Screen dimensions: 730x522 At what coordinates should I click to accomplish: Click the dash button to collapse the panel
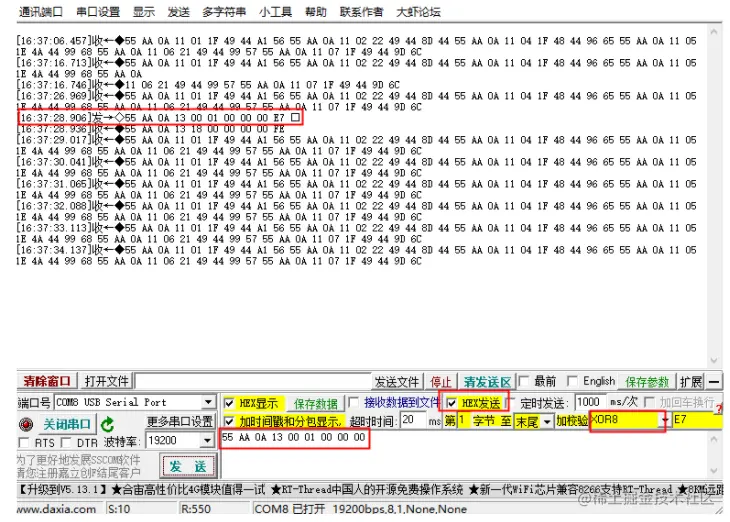[714, 382]
